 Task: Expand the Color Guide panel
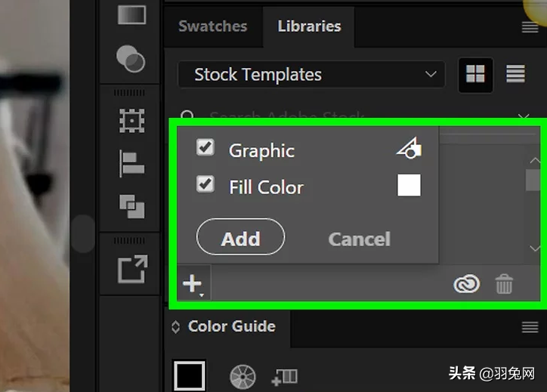(176, 327)
